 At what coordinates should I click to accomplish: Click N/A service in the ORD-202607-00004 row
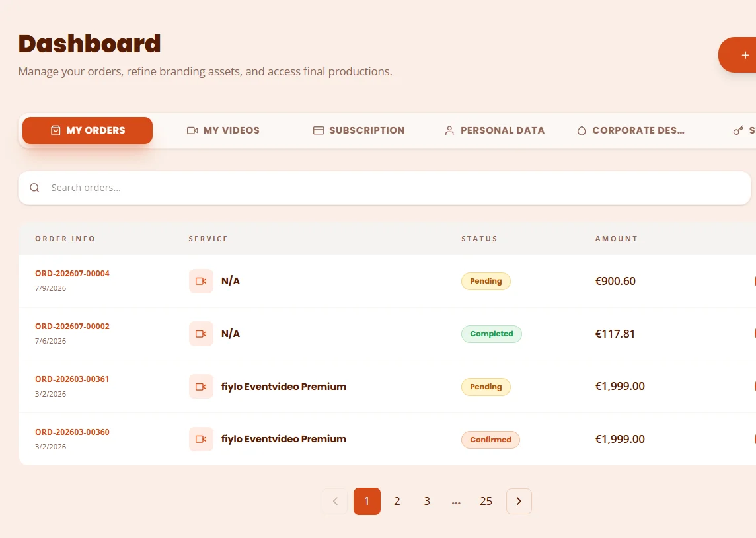click(231, 281)
